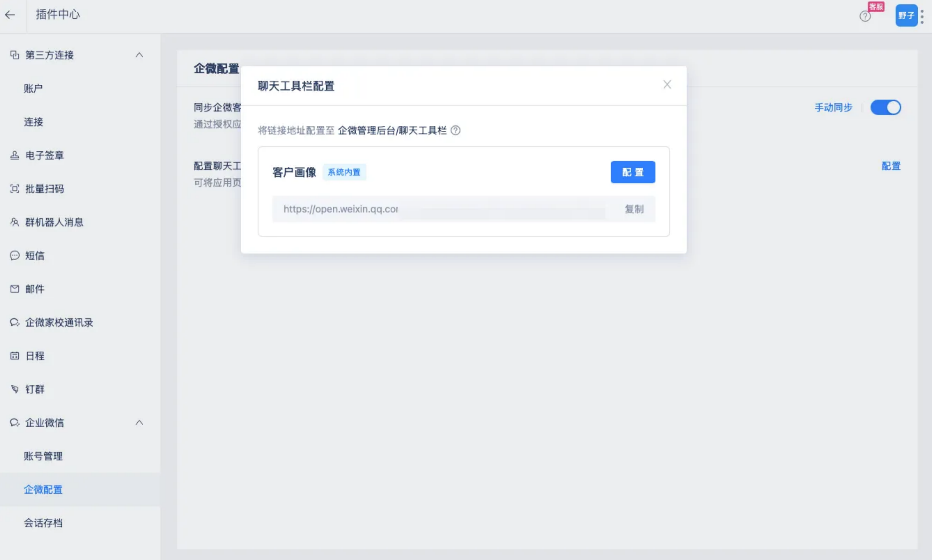Open the three-dot more menu
This screenshot has width=932, height=560.
[x=922, y=17]
